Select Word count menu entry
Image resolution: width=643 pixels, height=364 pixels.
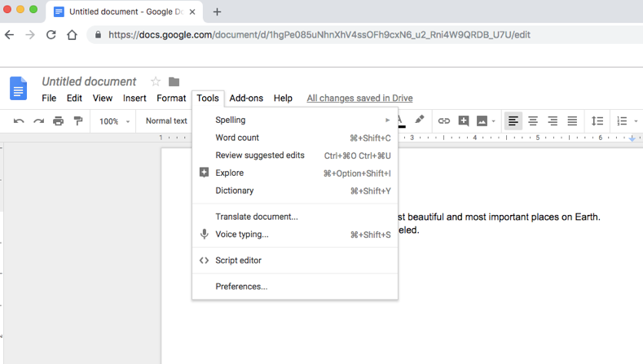(295, 138)
